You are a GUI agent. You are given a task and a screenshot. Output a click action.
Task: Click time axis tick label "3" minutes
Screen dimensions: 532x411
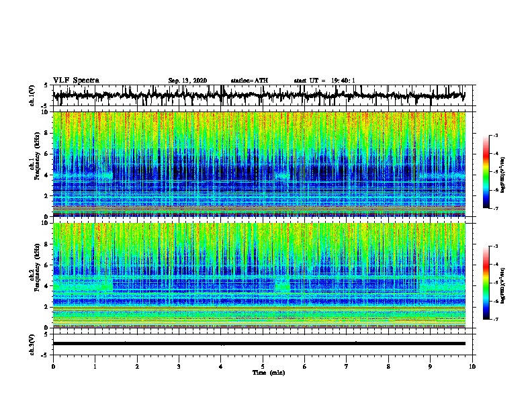coord(179,367)
